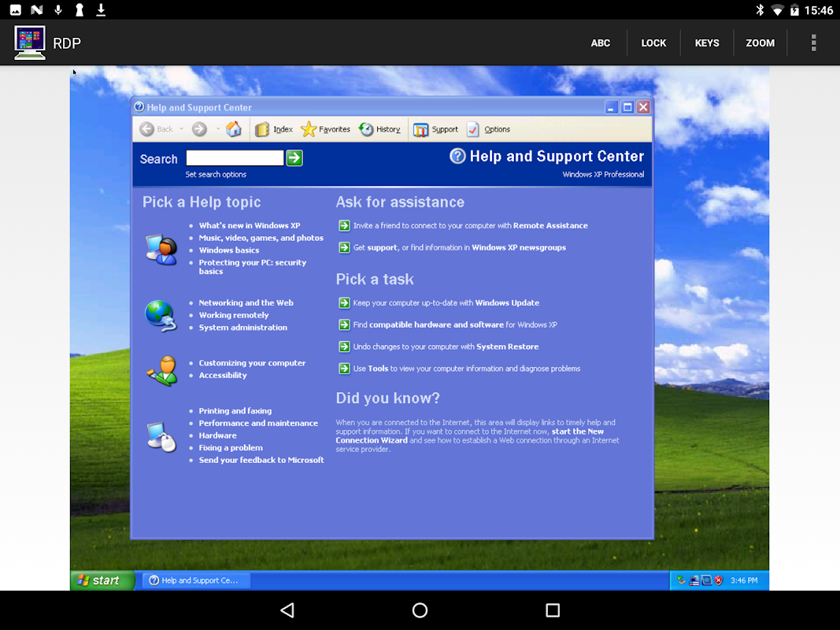
Task: Click the network computers tray icon
Action: [x=694, y=580]
